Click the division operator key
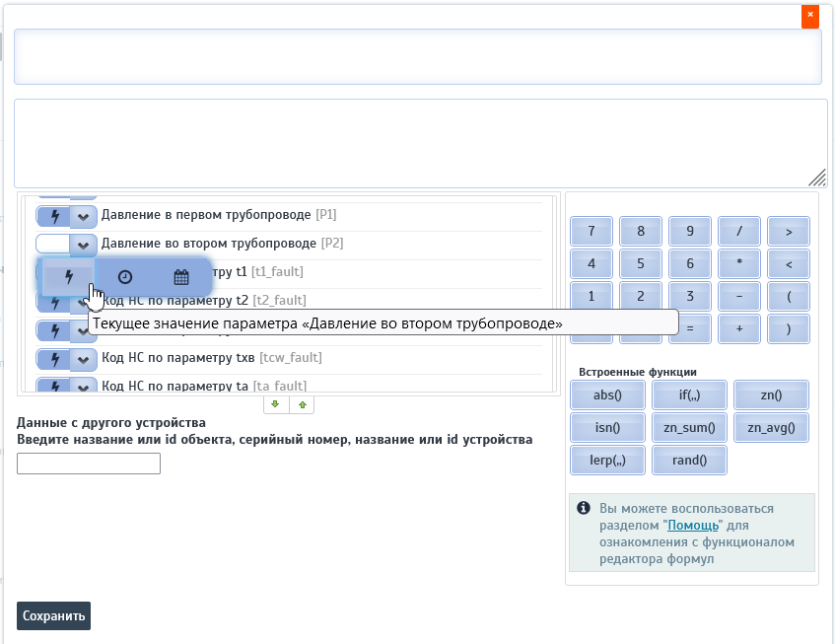This screenshot has width=835, height=644. coord(738,232)
